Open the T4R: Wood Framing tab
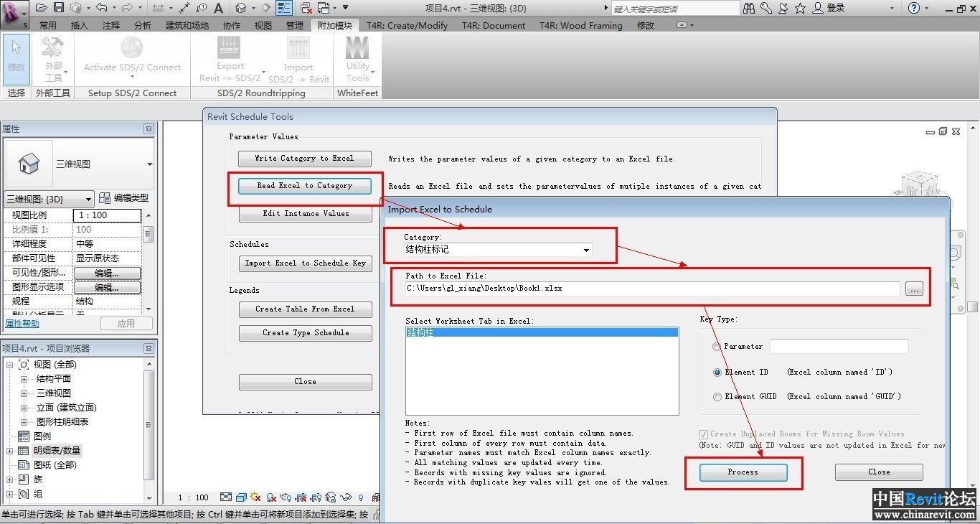Viewport: 980px width, 524px height. click(x=581, y=25)
